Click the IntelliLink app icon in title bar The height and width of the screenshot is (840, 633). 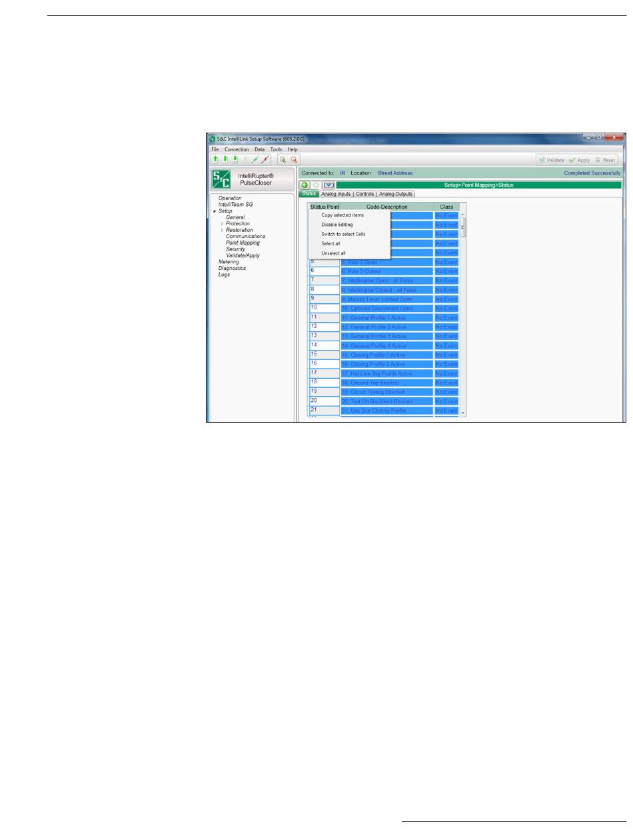pos(213,139)
